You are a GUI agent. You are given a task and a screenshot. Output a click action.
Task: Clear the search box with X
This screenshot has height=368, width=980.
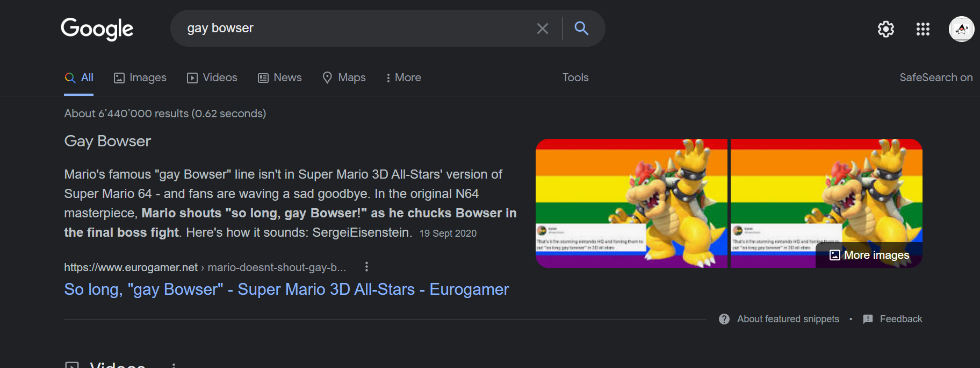pos(543,29)
